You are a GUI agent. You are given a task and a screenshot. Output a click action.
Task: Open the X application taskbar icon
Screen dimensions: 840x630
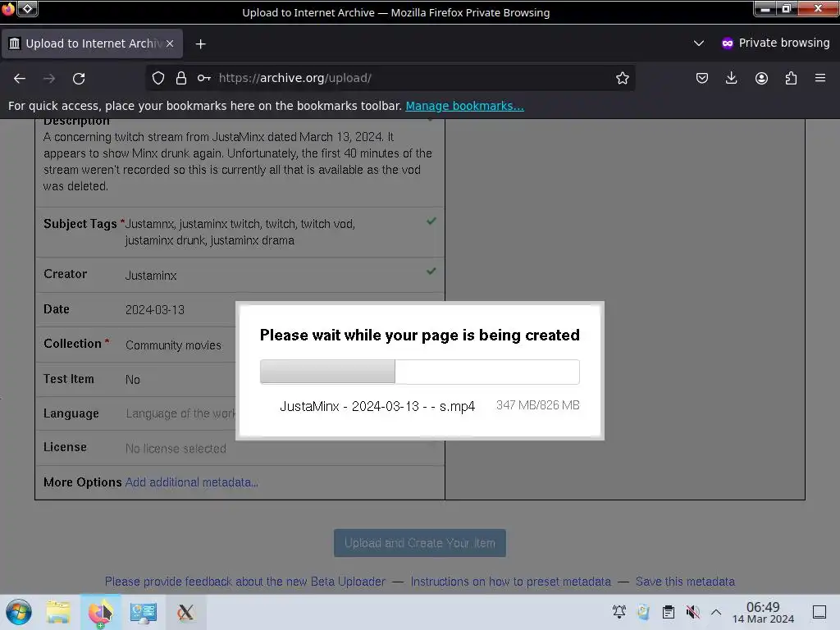pos(185,612)
